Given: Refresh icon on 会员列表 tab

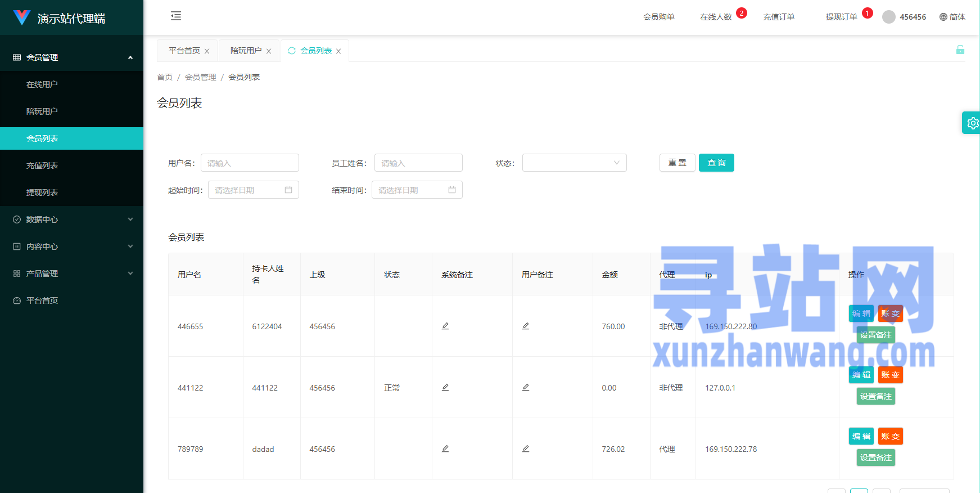Looking at the screenshot, I should (x=292, y=51).
